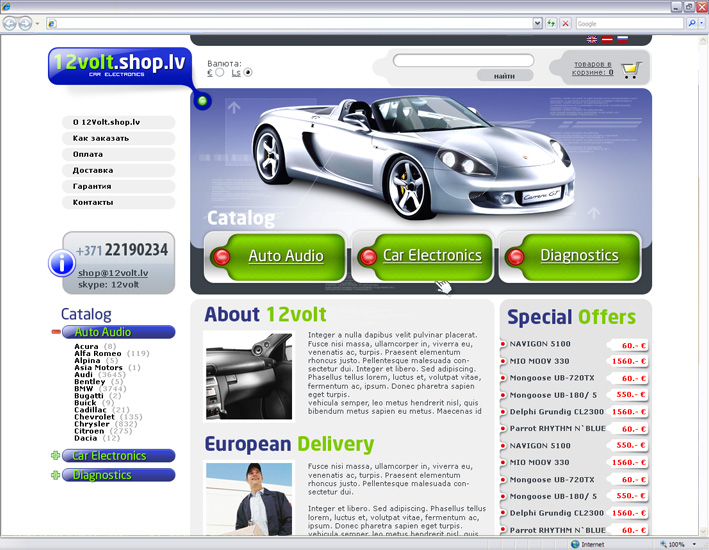709x550 pixels.
Task: Open the Bugatti brand link
Action: (x=89, y=396)
